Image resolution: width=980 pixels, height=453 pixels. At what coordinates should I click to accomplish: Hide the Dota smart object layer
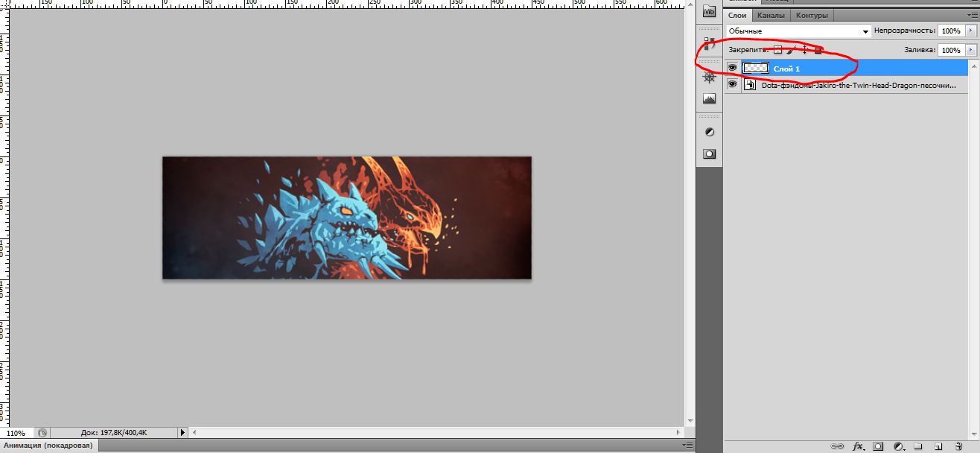coord(732,85)
